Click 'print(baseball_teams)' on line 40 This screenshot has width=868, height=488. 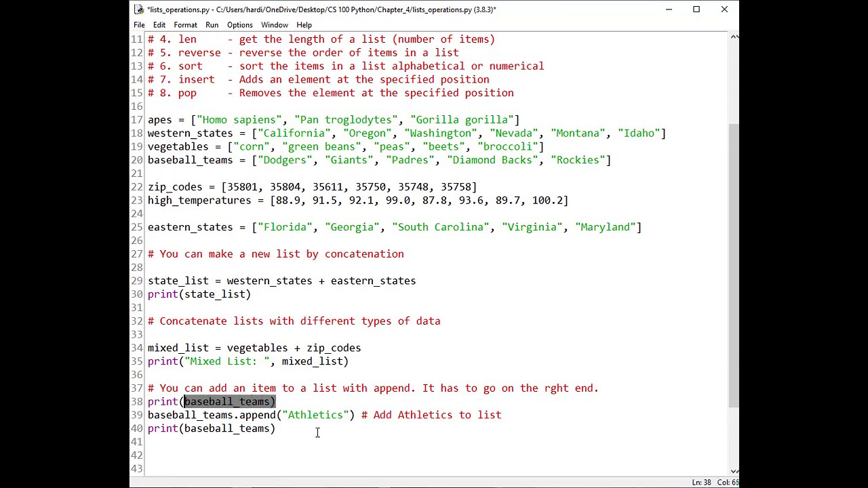(x=212, y=429)
